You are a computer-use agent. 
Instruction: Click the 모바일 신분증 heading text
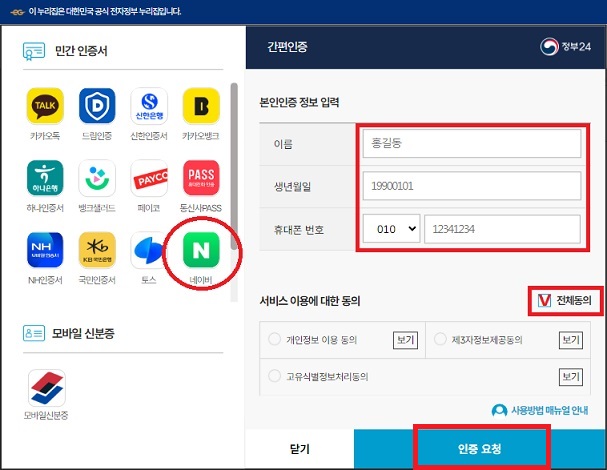pos(83,333)
